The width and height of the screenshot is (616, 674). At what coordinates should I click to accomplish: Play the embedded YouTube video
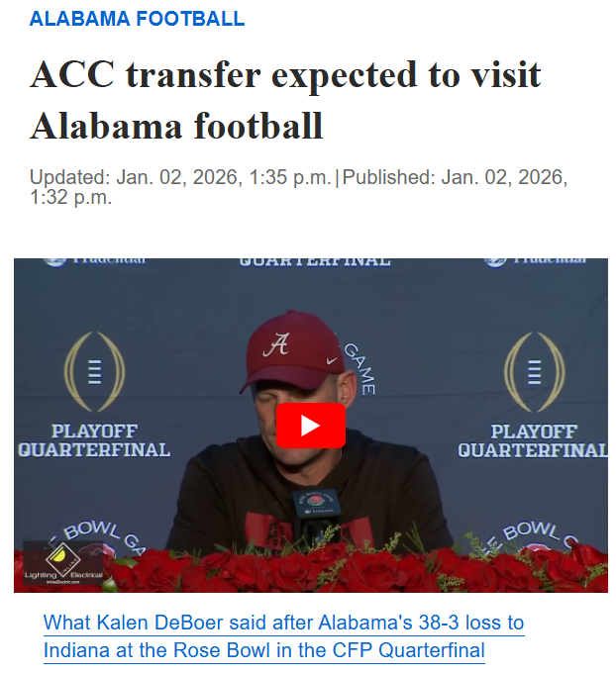click(310, 426)
